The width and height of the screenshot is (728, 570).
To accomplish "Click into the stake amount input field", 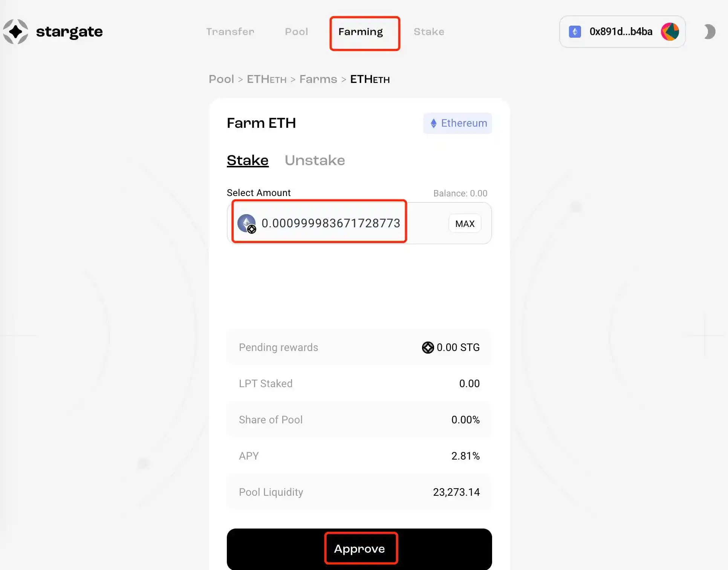I will (331, 223).
